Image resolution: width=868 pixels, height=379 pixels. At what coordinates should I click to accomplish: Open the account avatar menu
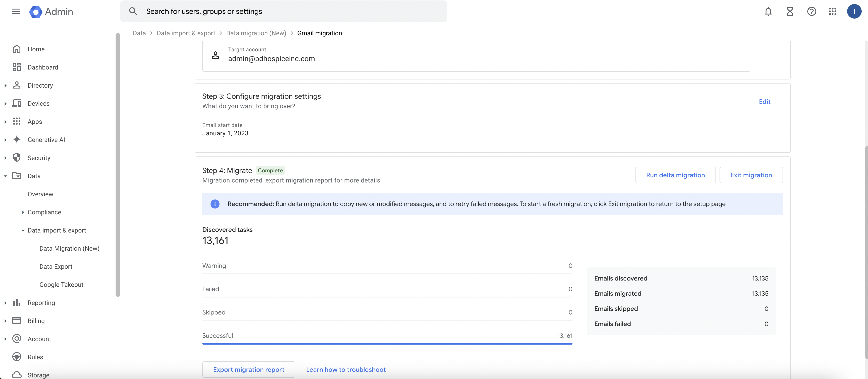pyautogui.click(x=854, y=12)
